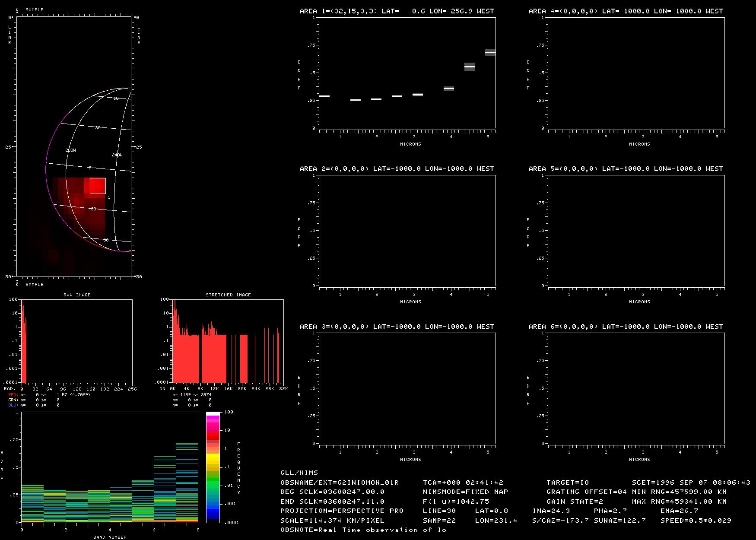Click the BLU channel statistics label
The height and width of the screenshot is (540, 756).
pyautogui.click(x=13, y=405)
